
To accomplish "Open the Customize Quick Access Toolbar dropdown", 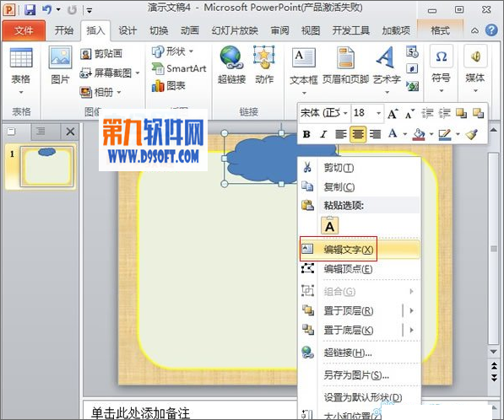I will pyautogui.click(x=89, y=11).
